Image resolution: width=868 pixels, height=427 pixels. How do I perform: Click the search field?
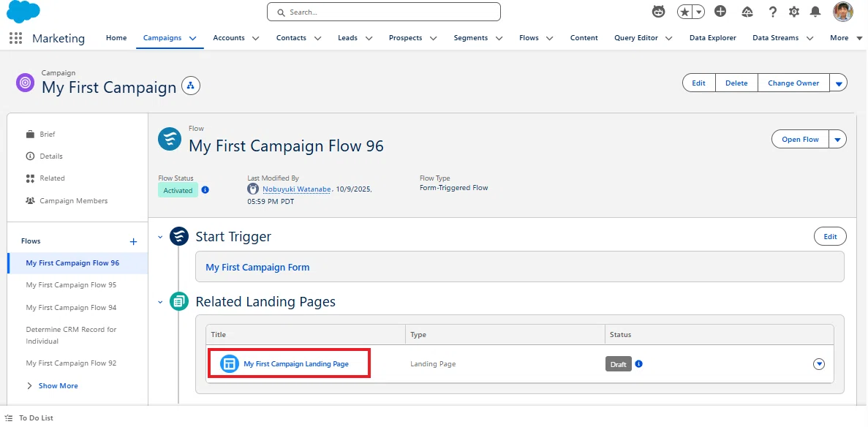[x=384, y=12]
